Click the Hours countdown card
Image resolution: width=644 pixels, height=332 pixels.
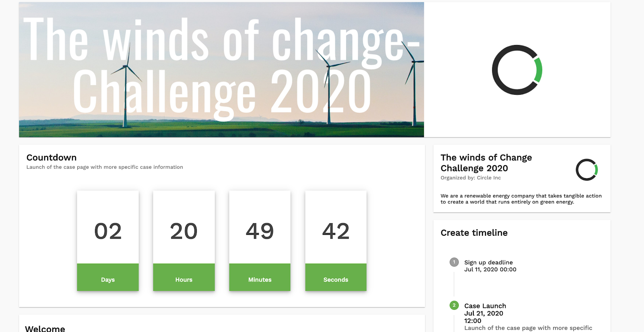point(184,241)
